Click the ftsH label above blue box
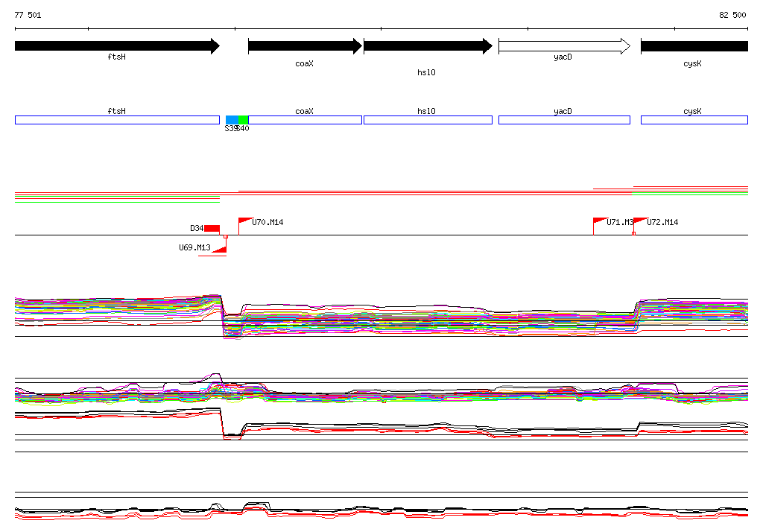The height and width of the screenshot is (532, 763). point(117,111)
